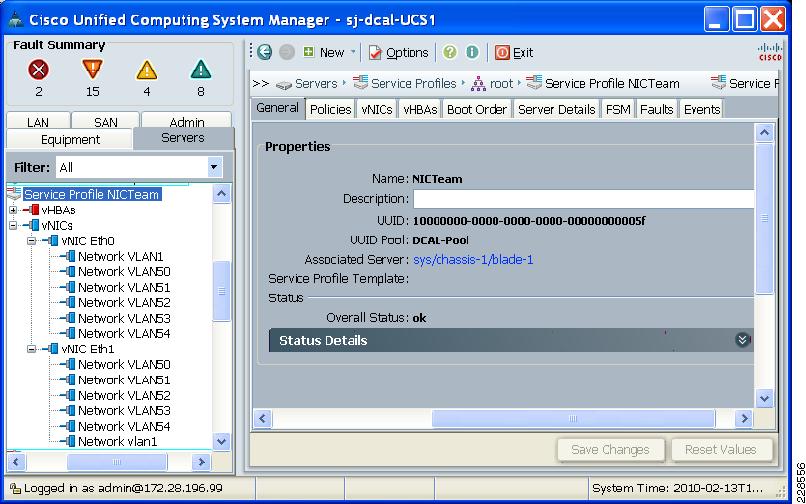Image resolution: width=806 pixels, height=504 pixels.
Task: Click the Options toolbar label
Action: tap(407, 52)
